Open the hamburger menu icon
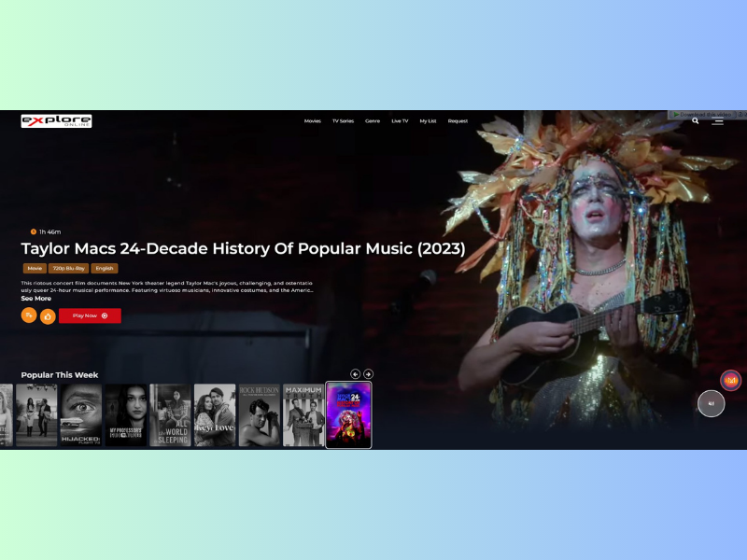The height and width of the screenshot is (560, 747). [717, 121]
